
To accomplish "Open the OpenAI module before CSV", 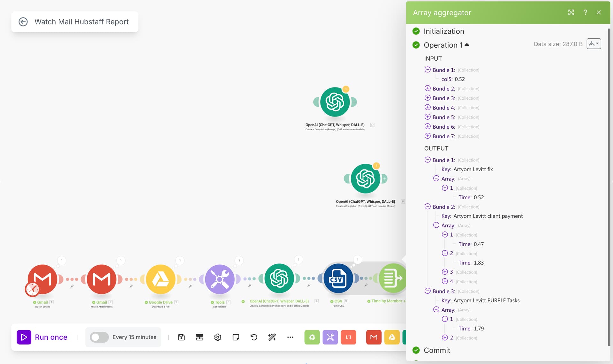I will [x=279, y=278].
